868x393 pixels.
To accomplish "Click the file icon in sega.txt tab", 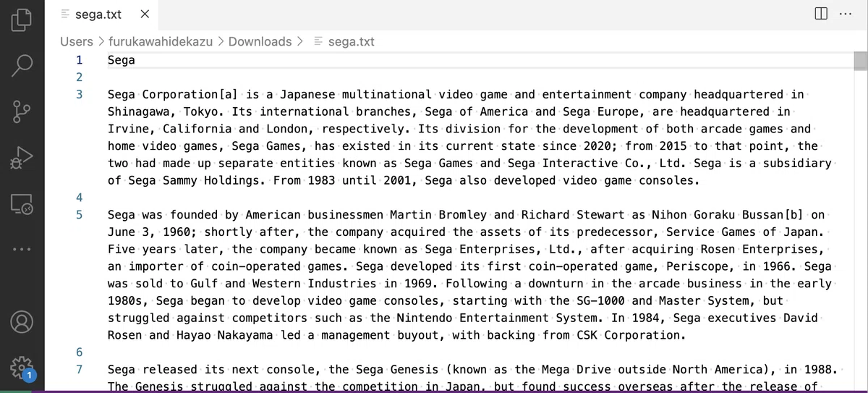I will (x=65, y=14).
